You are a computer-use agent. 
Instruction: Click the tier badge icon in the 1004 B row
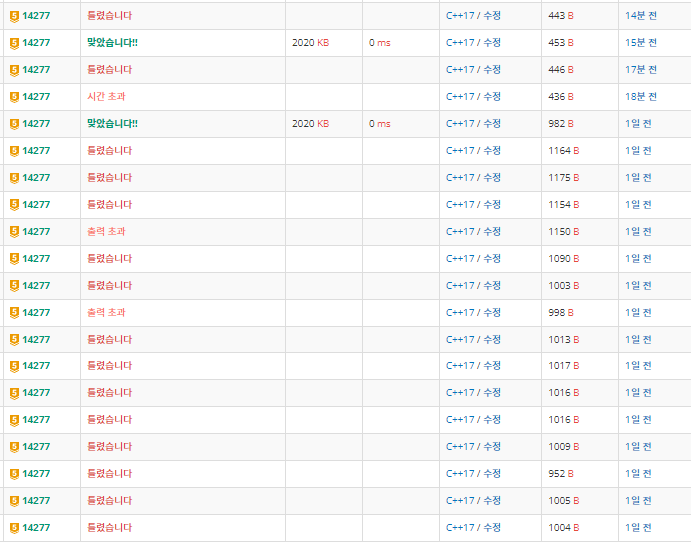point(14,528)
